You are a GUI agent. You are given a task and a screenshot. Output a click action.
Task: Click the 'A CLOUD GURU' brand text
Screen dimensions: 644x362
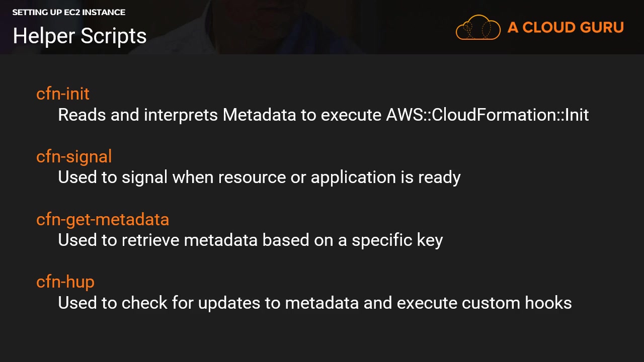pos(566,28)
